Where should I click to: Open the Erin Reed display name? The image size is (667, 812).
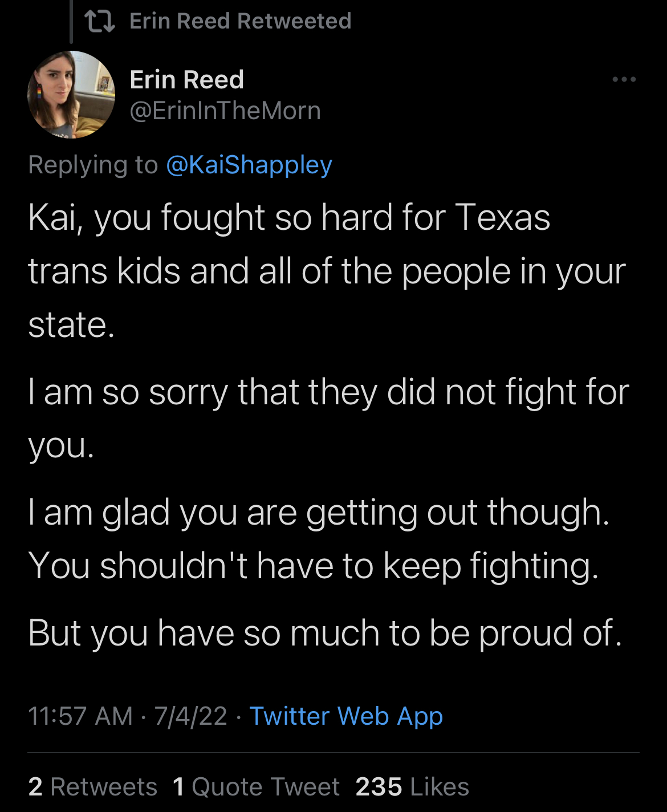point(187,80)
